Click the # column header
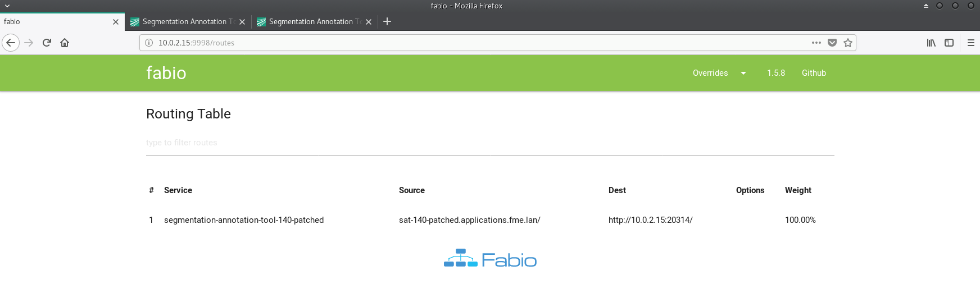The height and width of the screenshot is (293, 980). click(x=151, y=190)
